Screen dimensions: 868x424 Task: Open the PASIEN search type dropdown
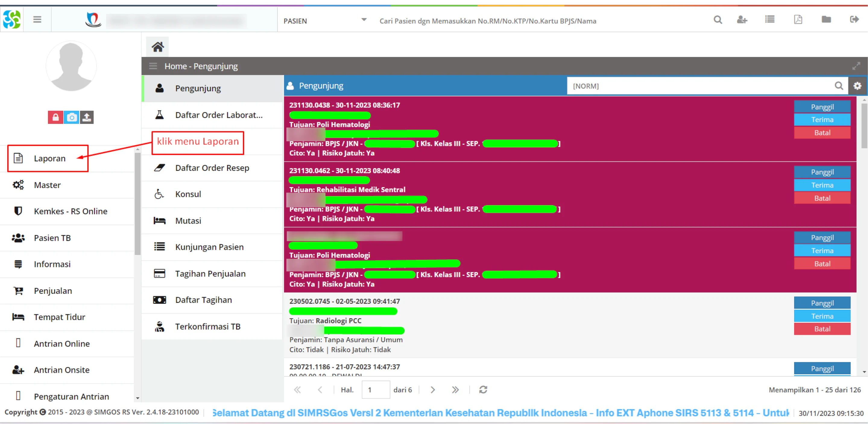coord(325,21)
